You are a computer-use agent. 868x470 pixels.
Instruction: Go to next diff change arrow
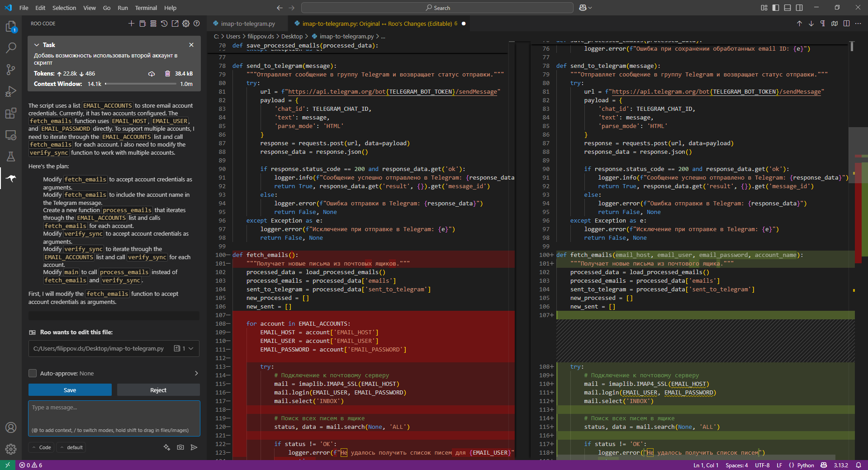click(x=811, y=24)
